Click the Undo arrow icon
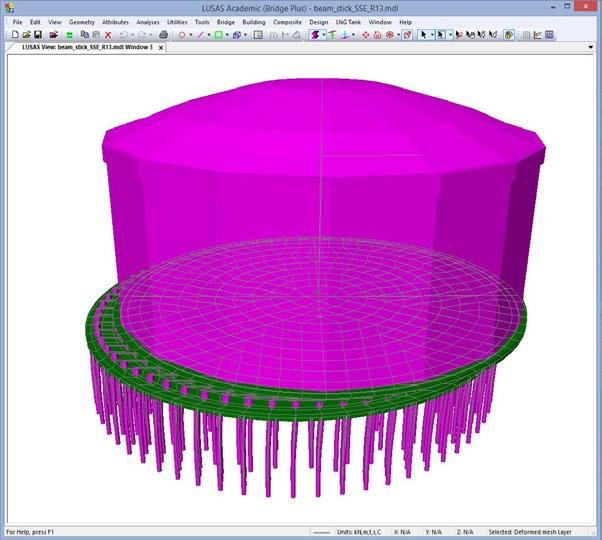This screenshot has height=540, width=602. [x=124, y=35]
